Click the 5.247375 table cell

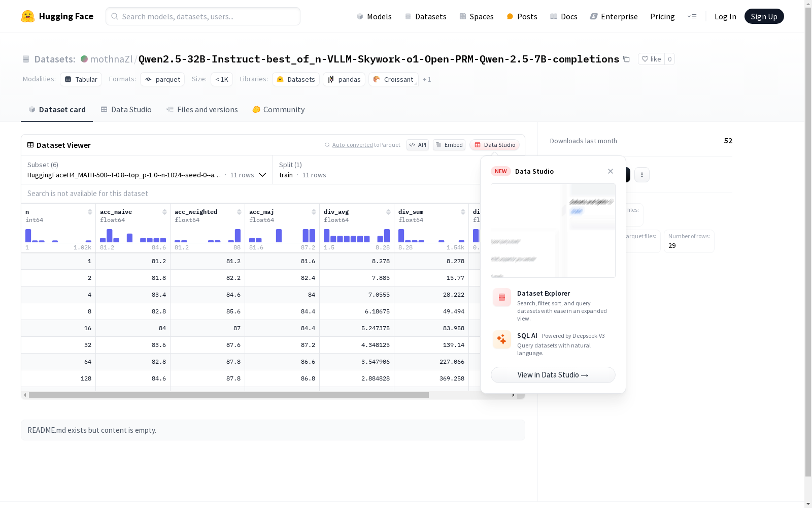click(357, 328)
